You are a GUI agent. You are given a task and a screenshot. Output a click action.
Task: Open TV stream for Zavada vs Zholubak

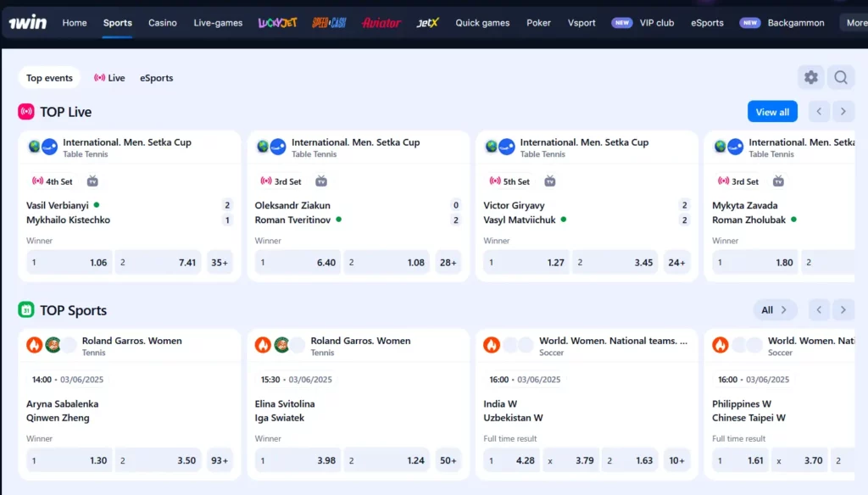778,181
